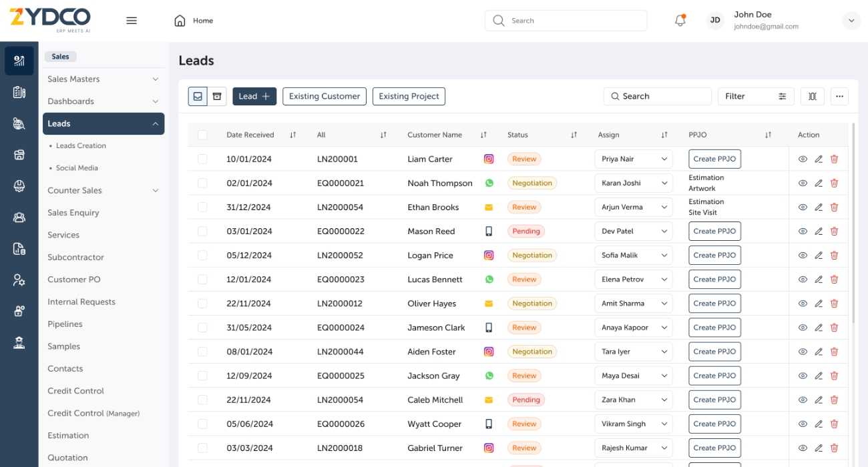
Task: Open Priya Nair assign dropdown
Action: (633, 159)
